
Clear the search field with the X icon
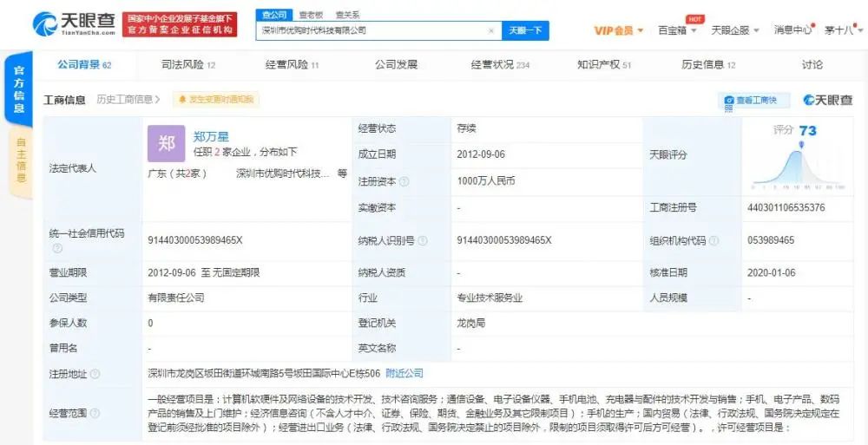point(491,31)
